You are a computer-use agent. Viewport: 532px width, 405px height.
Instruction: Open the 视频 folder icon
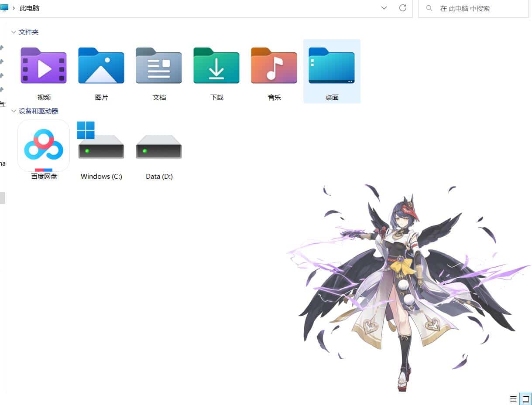[x=44, y=65]
